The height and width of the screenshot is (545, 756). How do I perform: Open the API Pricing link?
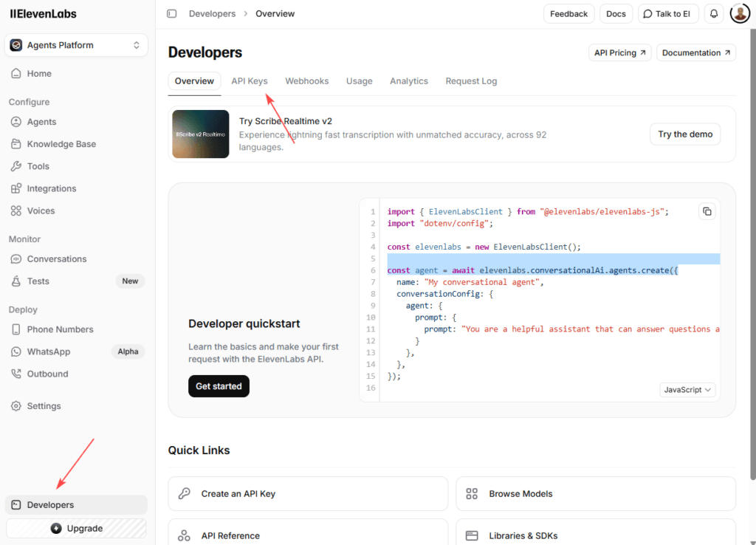click(x=619, y=53)
